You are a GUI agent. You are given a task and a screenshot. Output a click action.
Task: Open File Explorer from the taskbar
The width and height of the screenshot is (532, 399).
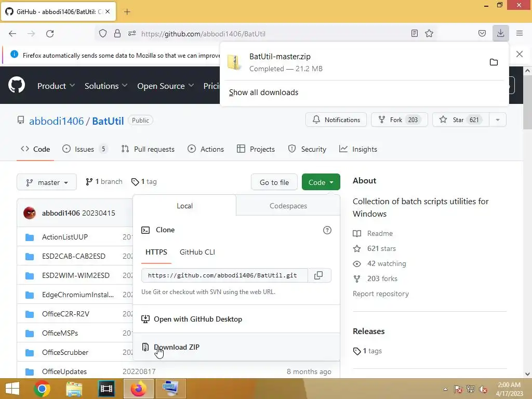74,389
